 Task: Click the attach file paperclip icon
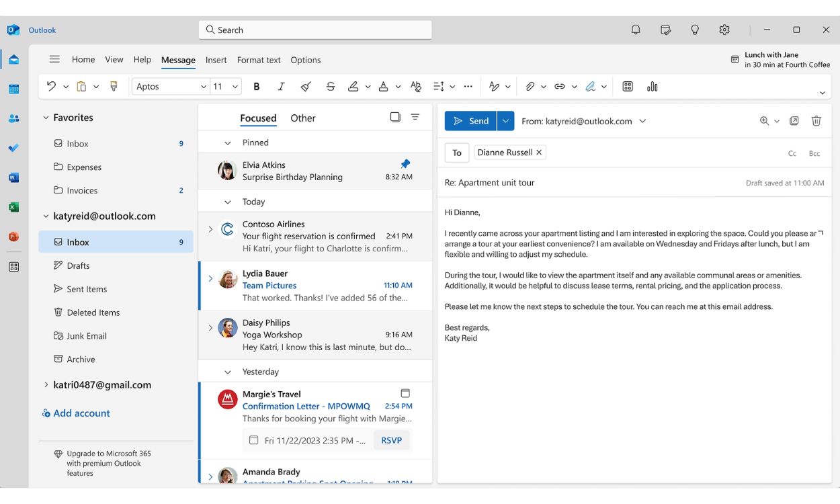click(x=530, y=87)
